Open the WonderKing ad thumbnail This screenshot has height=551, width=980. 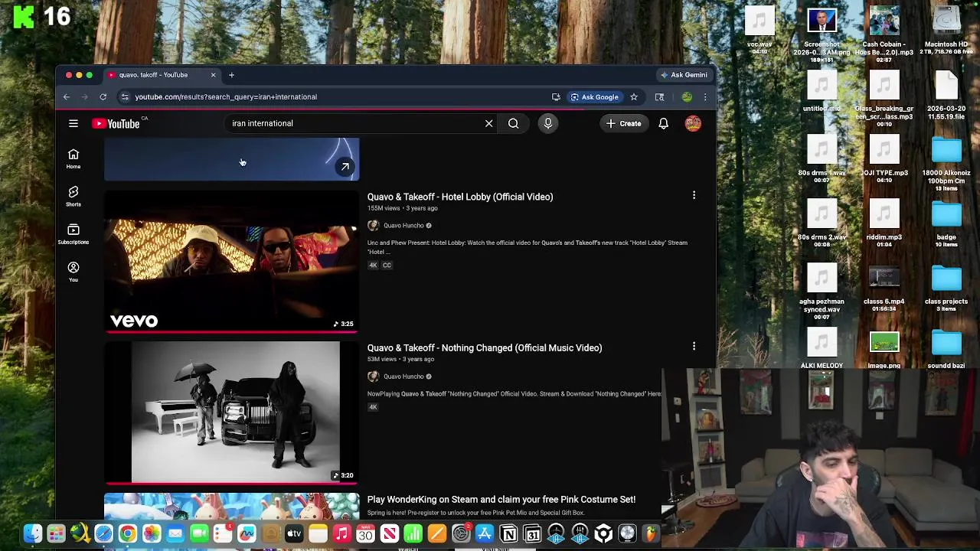click(x=231, y=506)
